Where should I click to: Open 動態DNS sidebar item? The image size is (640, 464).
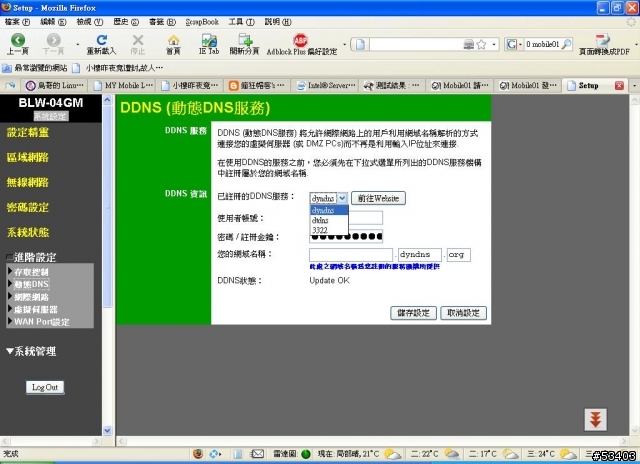pyautogui.click(x=31, y=284)
